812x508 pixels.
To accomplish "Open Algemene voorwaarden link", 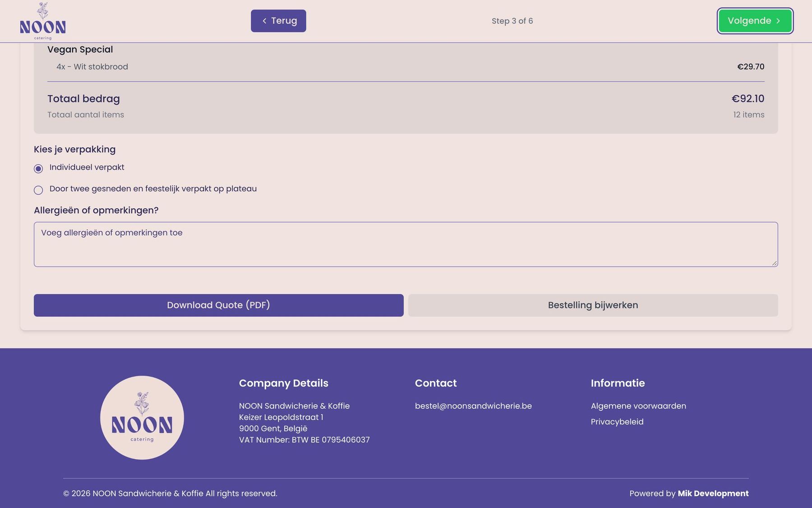I will click(638, 406).
